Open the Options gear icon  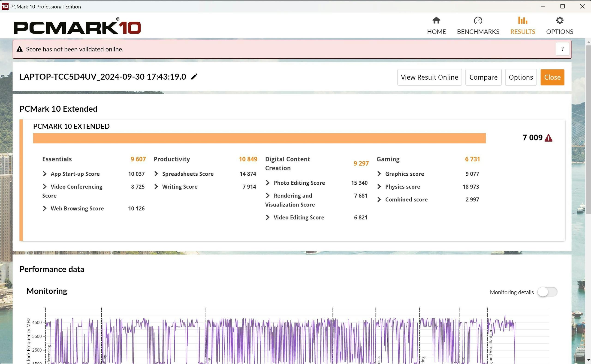(x=559, y=20)
